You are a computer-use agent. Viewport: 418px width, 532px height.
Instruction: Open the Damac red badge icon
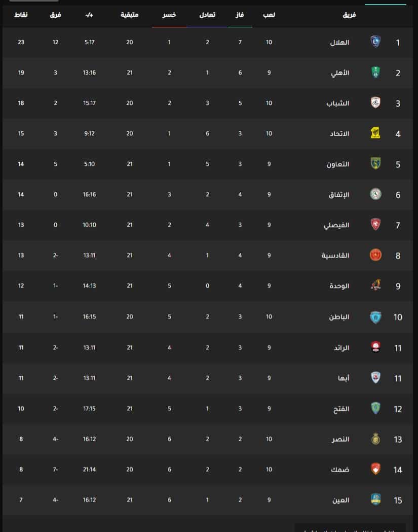pyautogui.click(x=375, y=469)
